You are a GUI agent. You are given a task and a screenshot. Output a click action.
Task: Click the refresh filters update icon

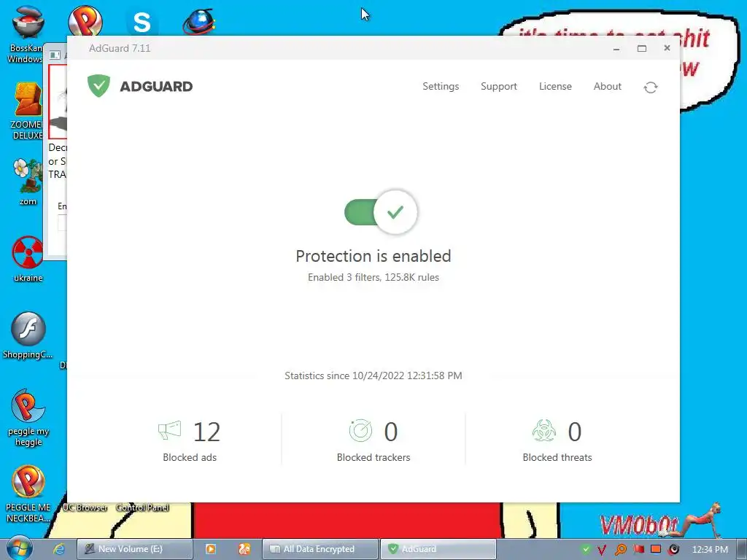click(651, 87)
